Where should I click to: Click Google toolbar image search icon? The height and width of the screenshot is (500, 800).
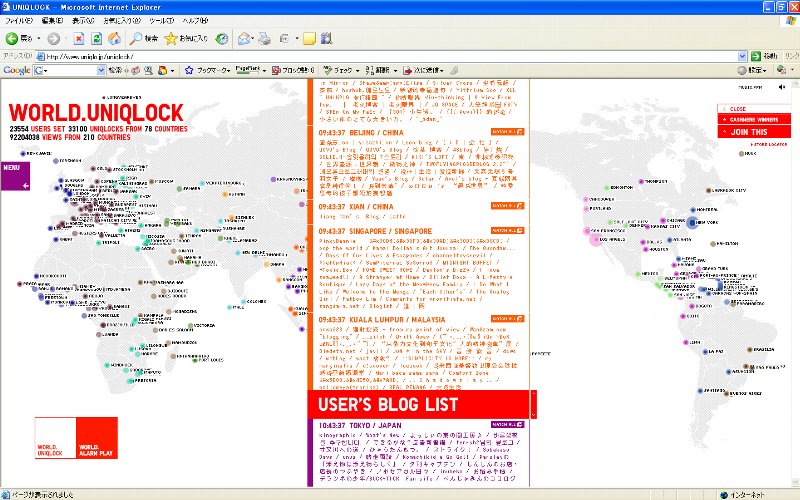click(148, 70)
